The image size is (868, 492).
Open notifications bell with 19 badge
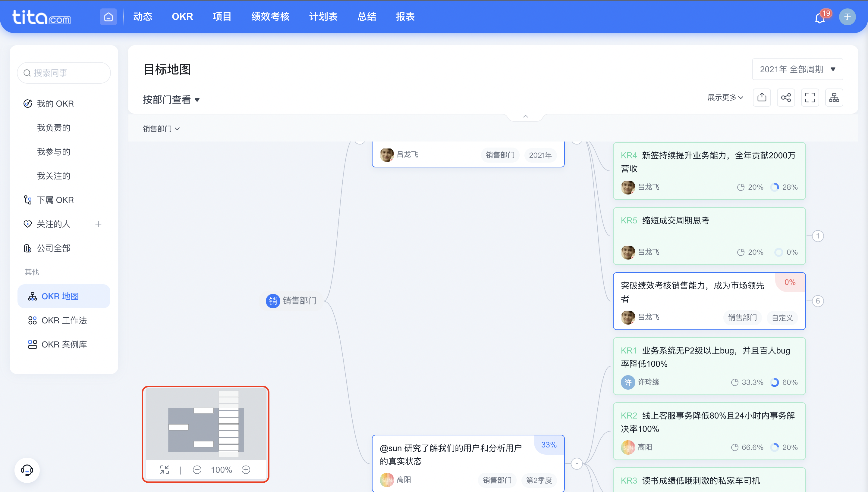coord(820,17)
